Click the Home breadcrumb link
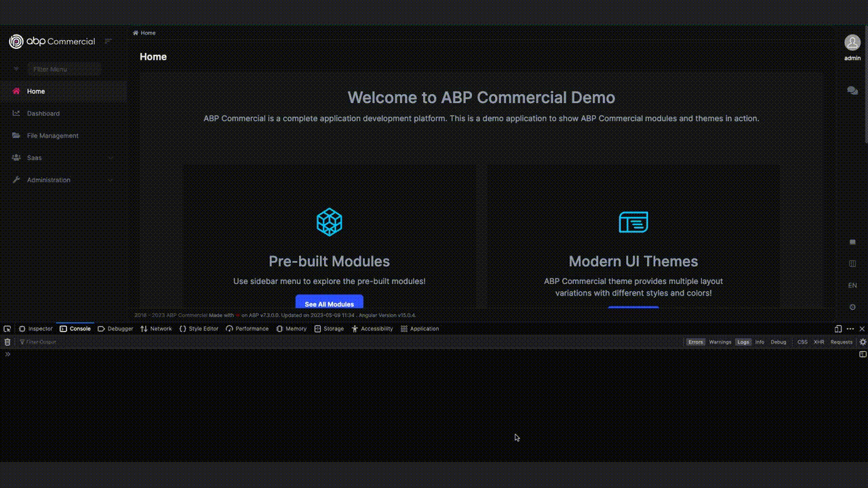Image resolution: width=868 pixels, height=488 pixels. pos(148,33)
